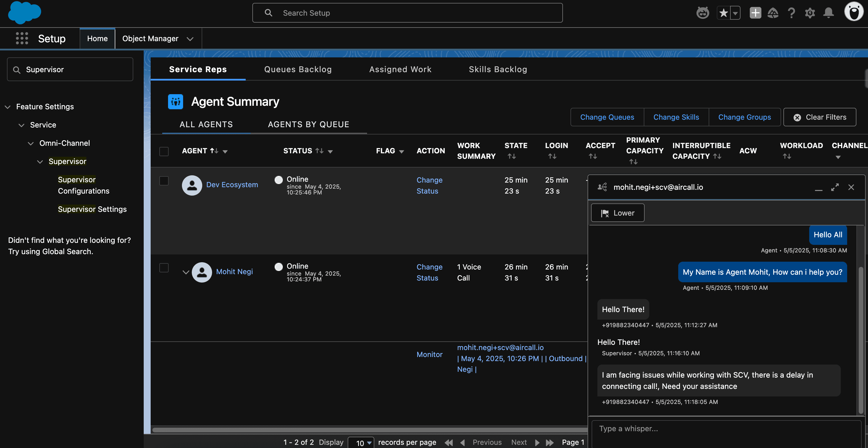
Task: Check the select-all agents checkbox
Action: (164, 151)
